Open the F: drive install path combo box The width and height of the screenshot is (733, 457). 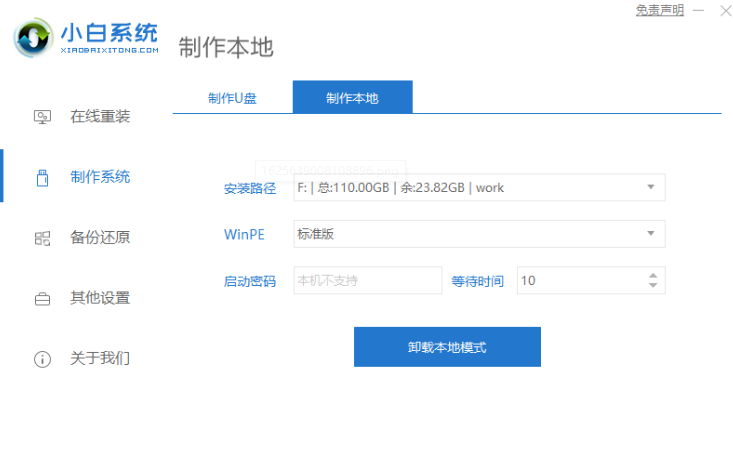pyautogui.click(x=479, y=187)
